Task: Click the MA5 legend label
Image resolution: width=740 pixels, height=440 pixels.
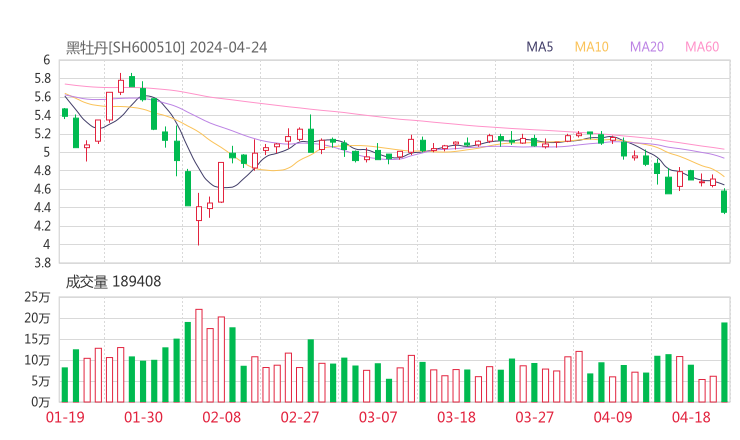Action: coord(539,47)
